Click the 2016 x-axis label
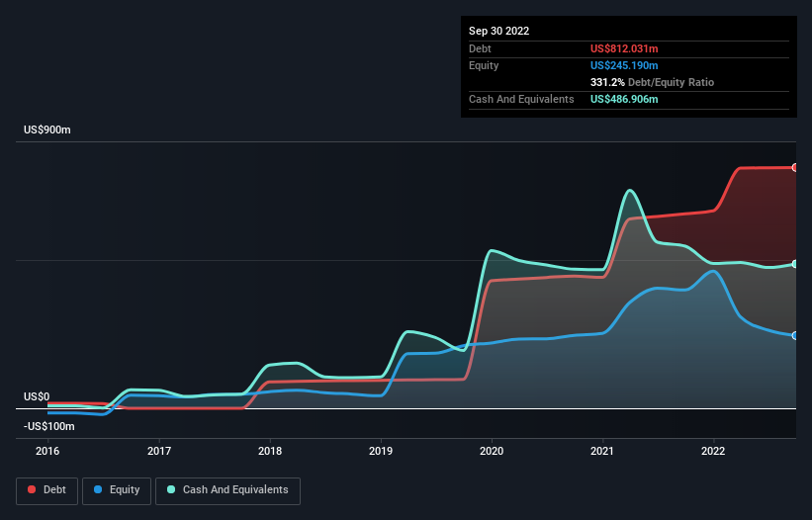812x520 pixels. [47, 451]
